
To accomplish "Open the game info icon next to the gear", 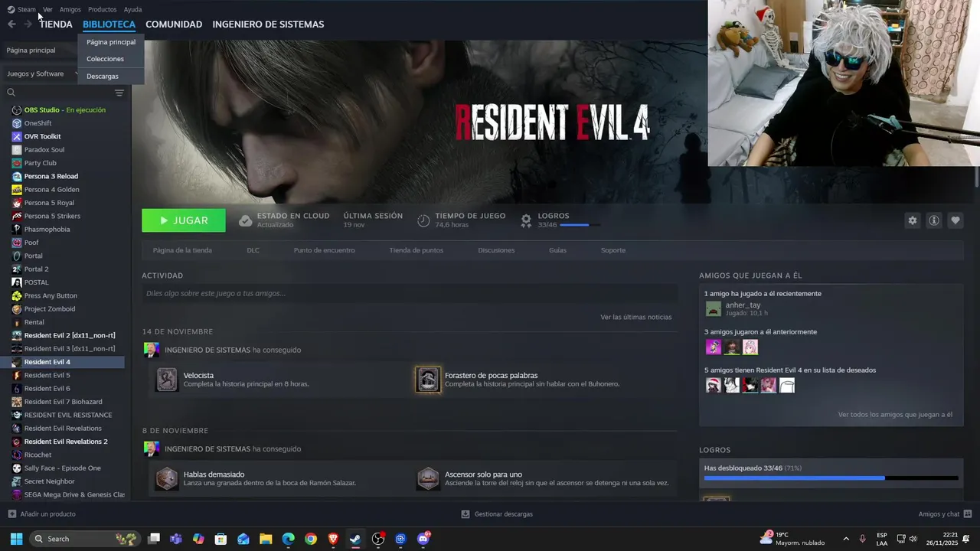I will pyautogui.click(x=934, y=220).
